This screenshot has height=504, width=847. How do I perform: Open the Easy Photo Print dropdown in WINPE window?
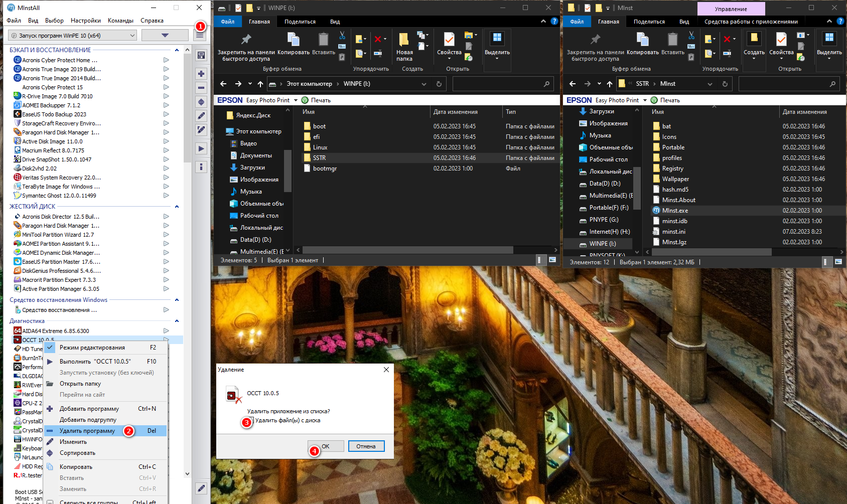pos(296,100)
